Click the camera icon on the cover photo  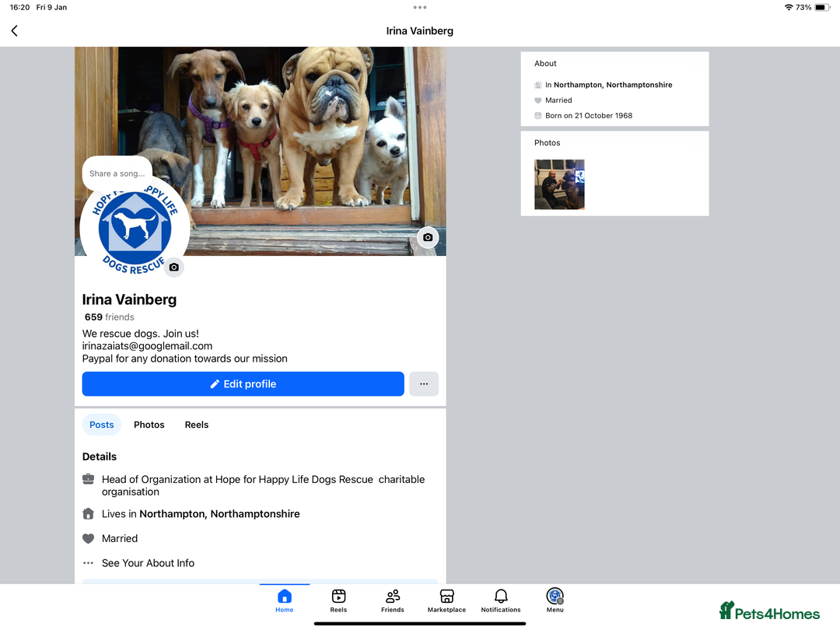click(x=428, y=237)
